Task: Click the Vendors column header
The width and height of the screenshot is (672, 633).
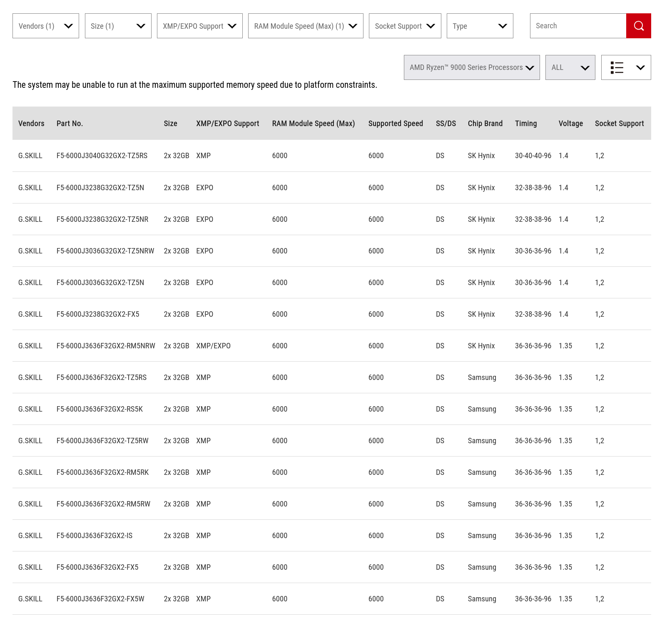Action: [x=31, y=124]
